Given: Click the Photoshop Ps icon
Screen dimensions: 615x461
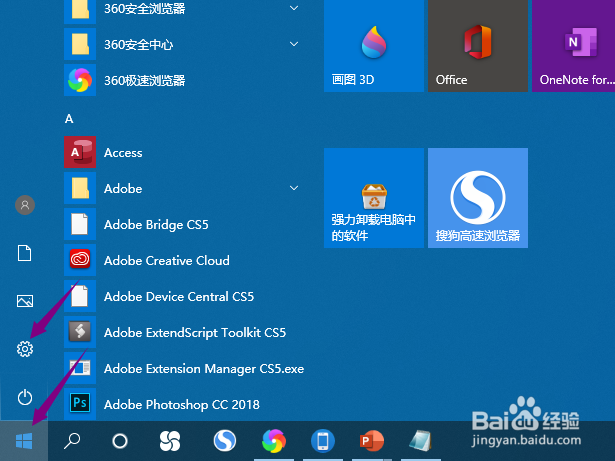Looking at the screenshot, I should point(80,403).
